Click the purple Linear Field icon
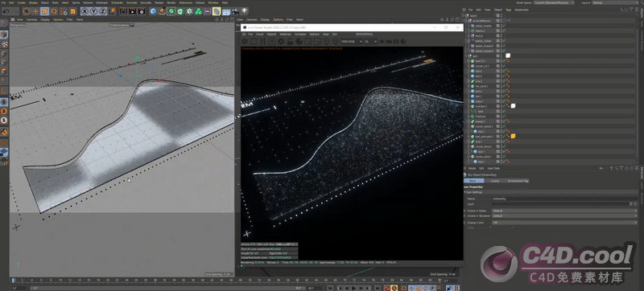Image resolution: width=644 pixels, height=291 pixels. pyautogui.click(x=207, y=11)
